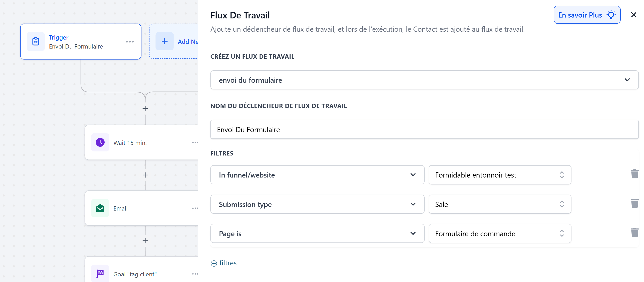The height and width of the screenshot is (282, 644).
Task: Delete the In funnel/website filter
Action: pos(634,174)
